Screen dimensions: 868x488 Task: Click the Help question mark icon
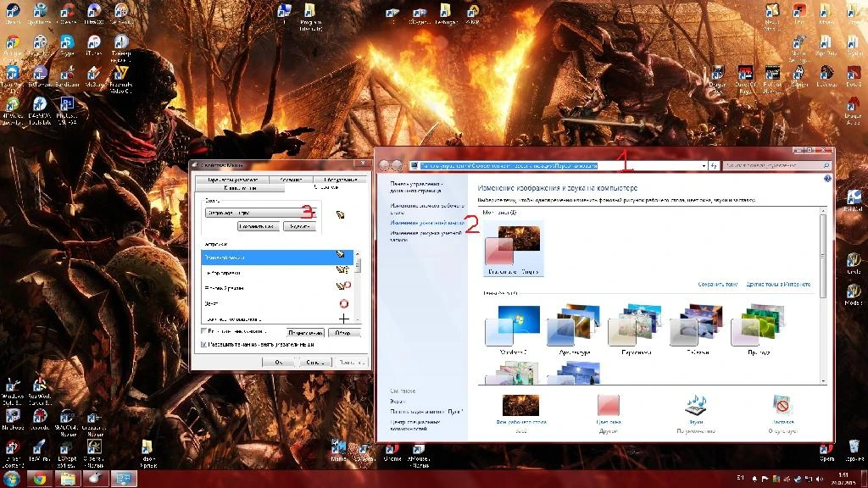pos(826,180)
